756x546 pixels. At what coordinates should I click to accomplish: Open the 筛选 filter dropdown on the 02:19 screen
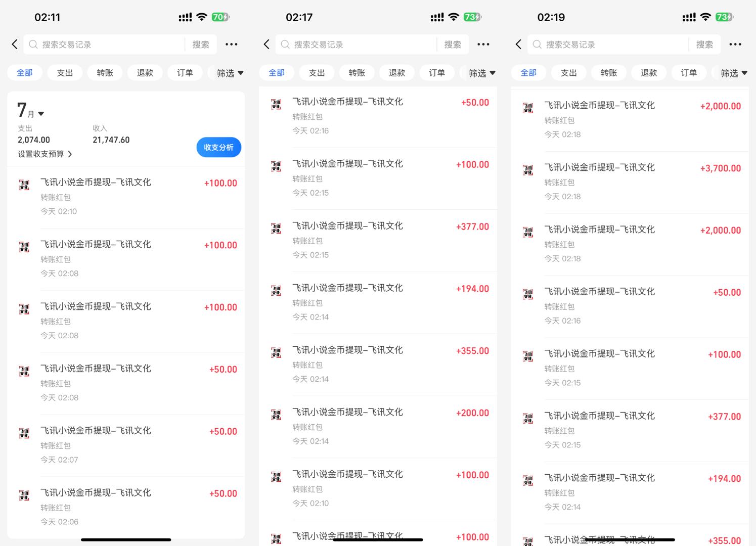[734, 73]
